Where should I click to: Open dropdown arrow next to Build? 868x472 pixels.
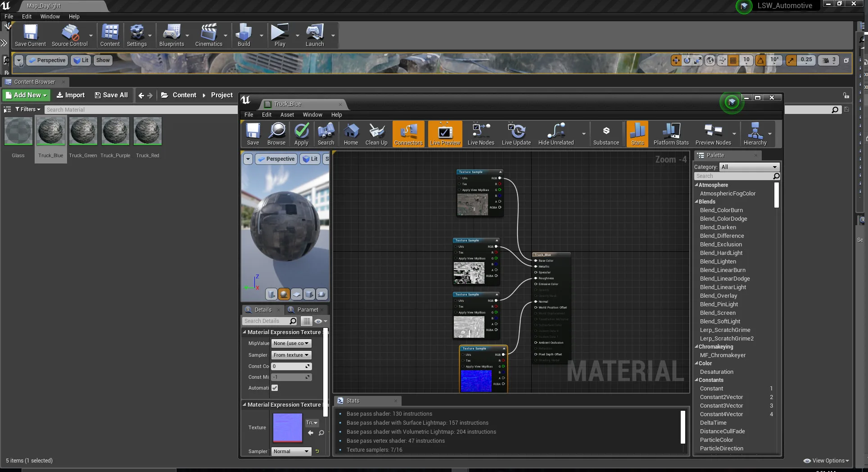point(262,35)
